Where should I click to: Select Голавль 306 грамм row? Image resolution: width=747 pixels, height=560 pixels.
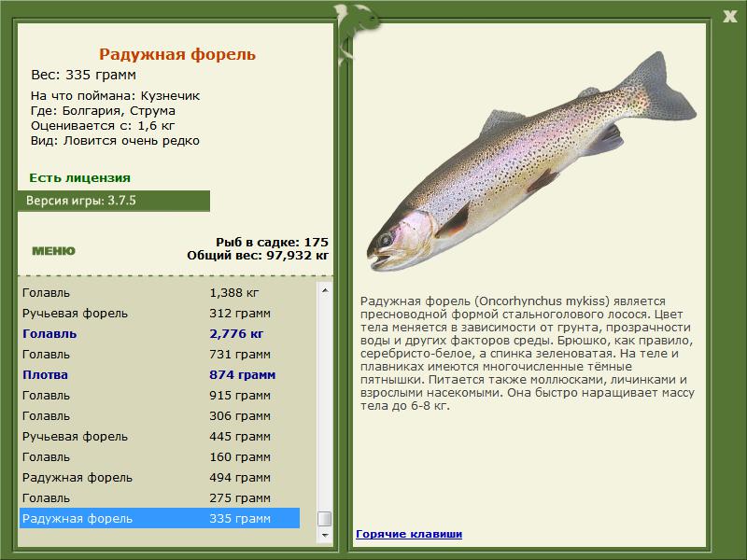(160, 415)
